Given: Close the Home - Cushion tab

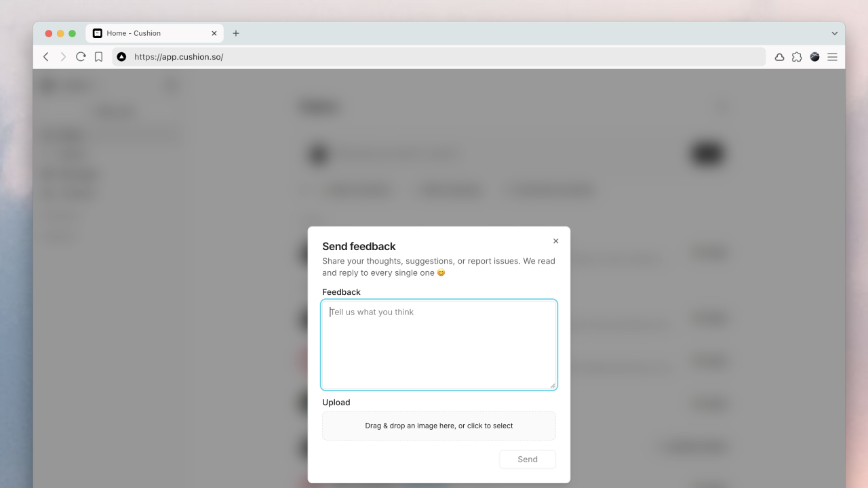Looking at the screenshot, I should click(x=214, y=33).
